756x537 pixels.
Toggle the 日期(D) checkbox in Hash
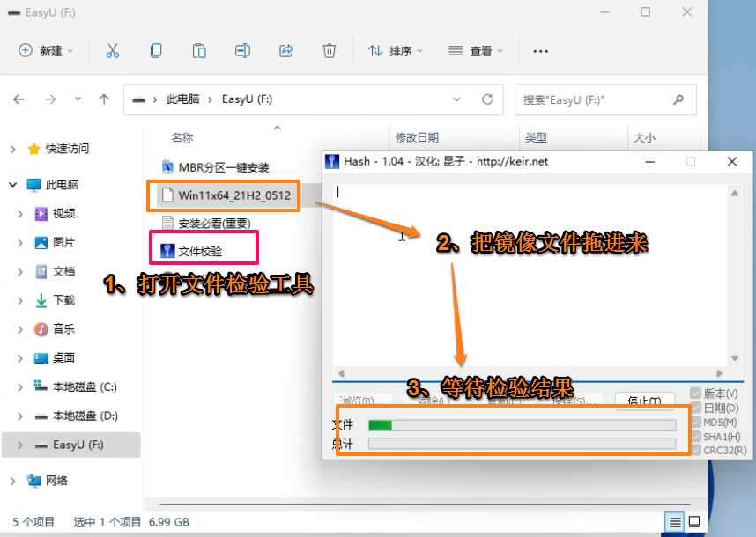click(x=695, y=408)
